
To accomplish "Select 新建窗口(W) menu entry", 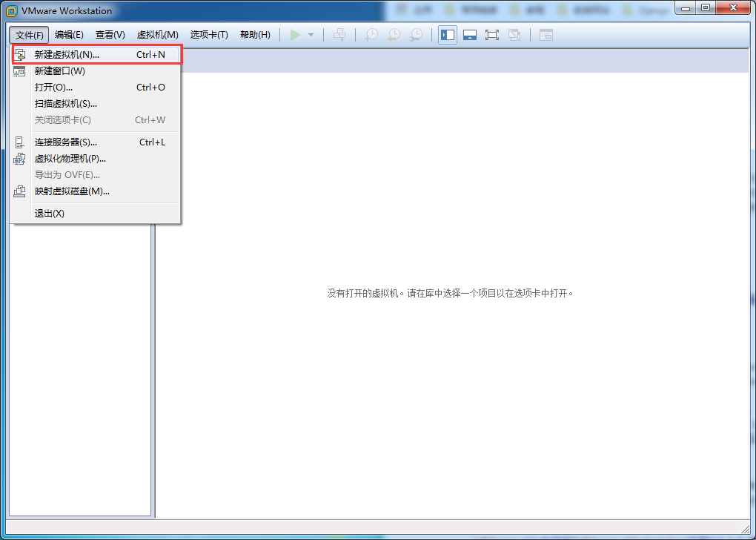I will 96,71.
